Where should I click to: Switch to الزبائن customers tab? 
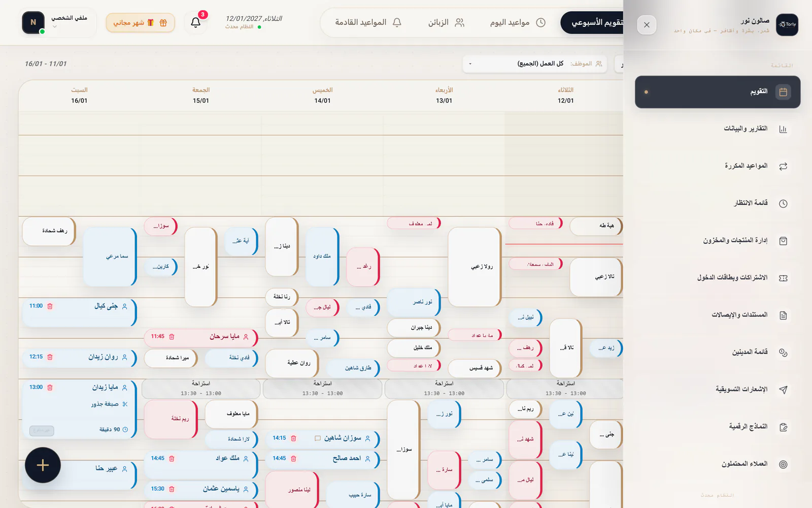[446, 22]
